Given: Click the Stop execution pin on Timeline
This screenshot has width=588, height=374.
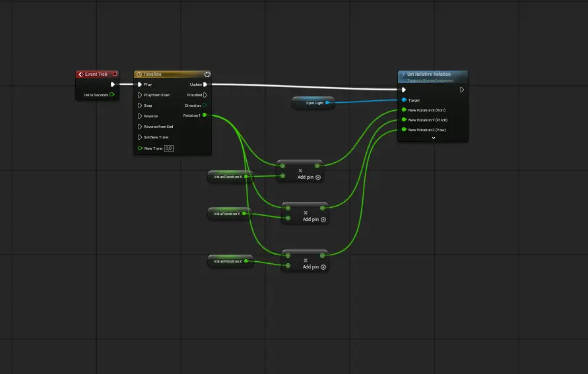Looking at the screenshot, I should pos(139,106).
